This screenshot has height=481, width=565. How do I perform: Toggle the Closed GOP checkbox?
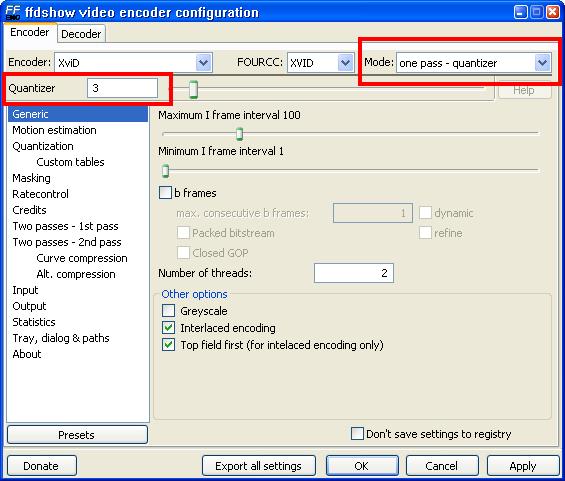[183, 253]
